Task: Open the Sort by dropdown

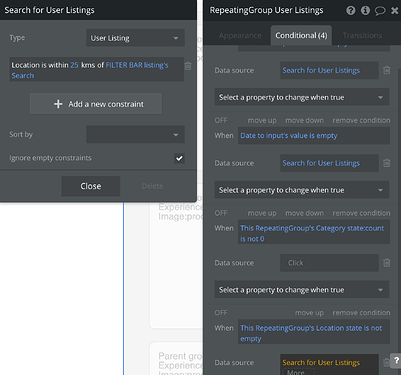Action: [135, 135]
